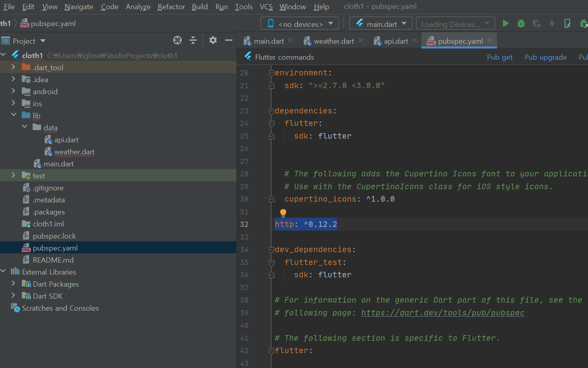Expand the Dart SDK node

13,295
